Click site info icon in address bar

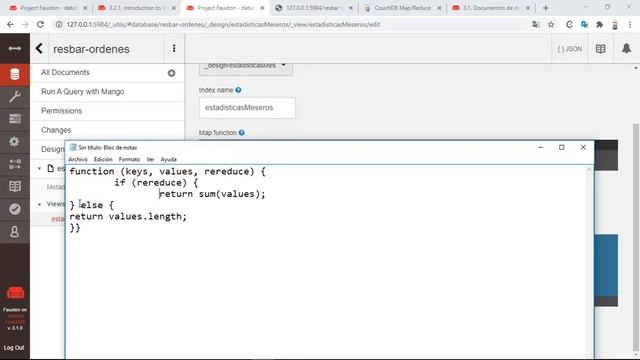[x=59, y=24]
